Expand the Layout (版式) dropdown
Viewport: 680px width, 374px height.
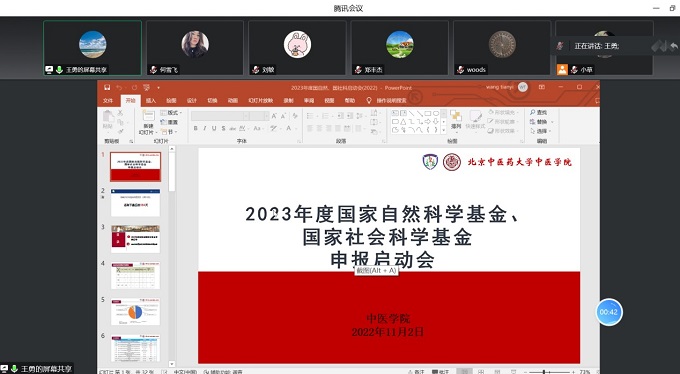coord(171,113)
